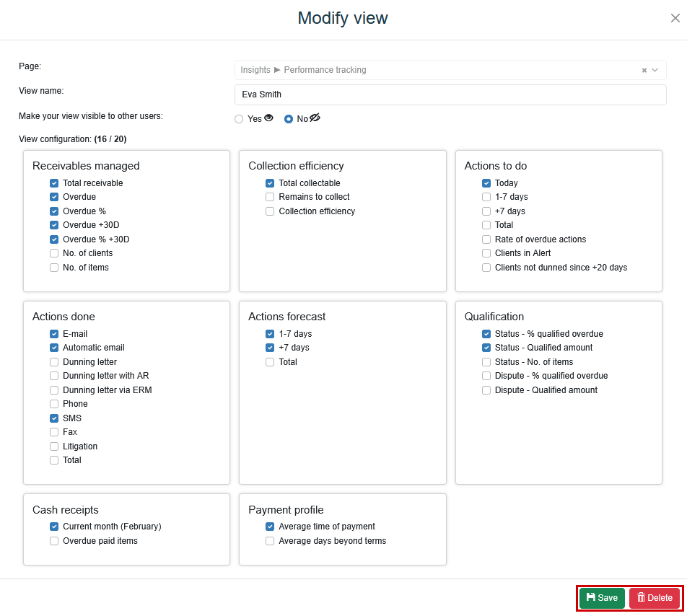Screen dimensions: 687x616
Task: Clear the selected Page value
Action: tap(644, 71)
